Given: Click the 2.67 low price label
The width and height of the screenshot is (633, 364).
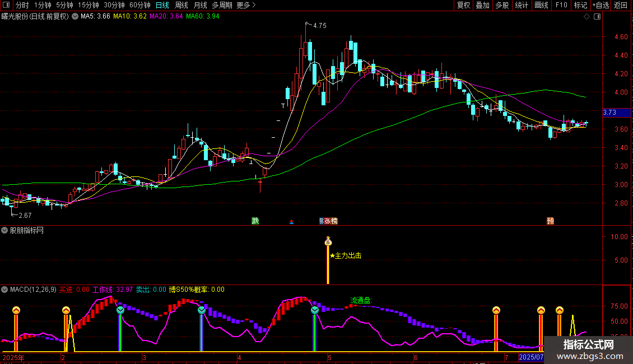Looking at the screenshot, I should 25,216.
